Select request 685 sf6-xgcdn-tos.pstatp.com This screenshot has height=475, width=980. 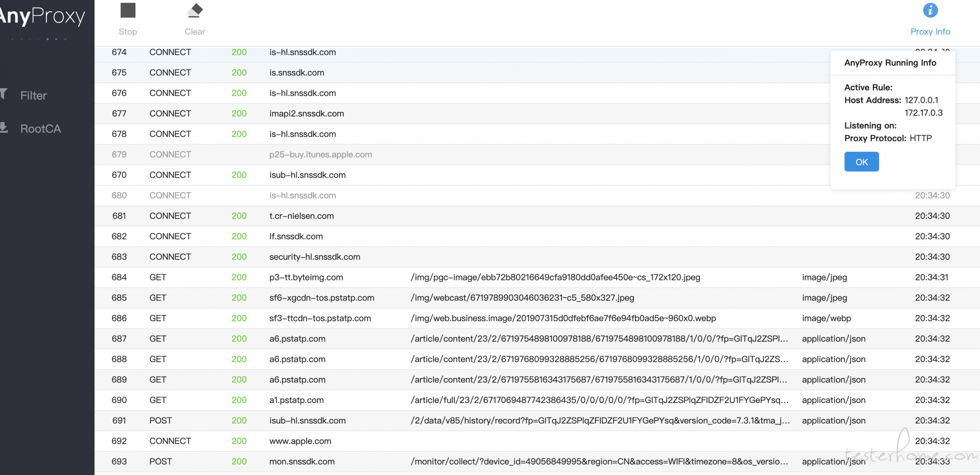click(537, 298)
